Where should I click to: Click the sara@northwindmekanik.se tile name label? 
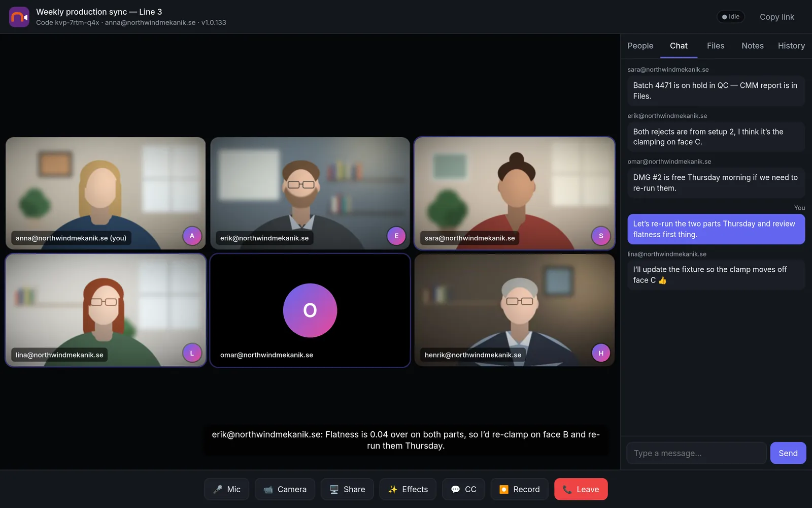click(469, 238)
